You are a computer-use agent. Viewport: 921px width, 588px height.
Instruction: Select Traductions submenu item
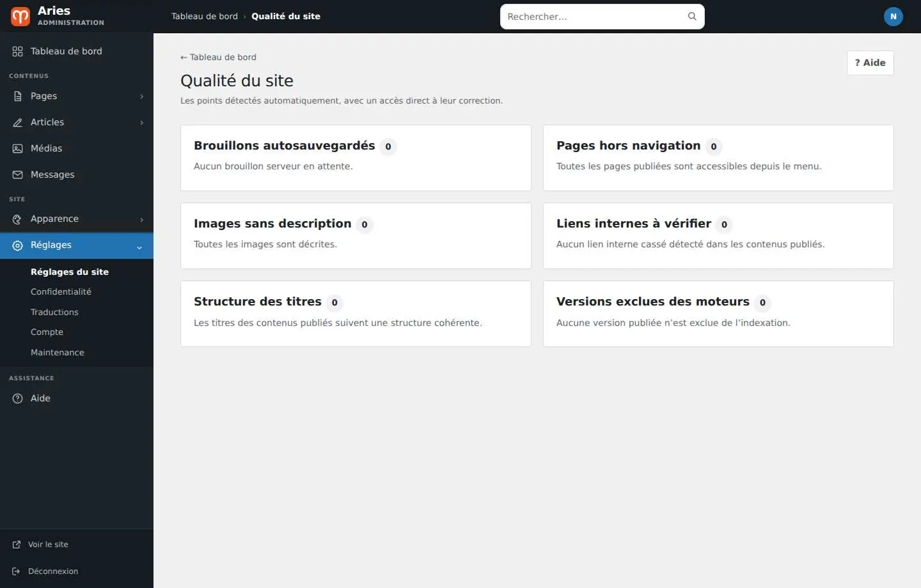54,312
